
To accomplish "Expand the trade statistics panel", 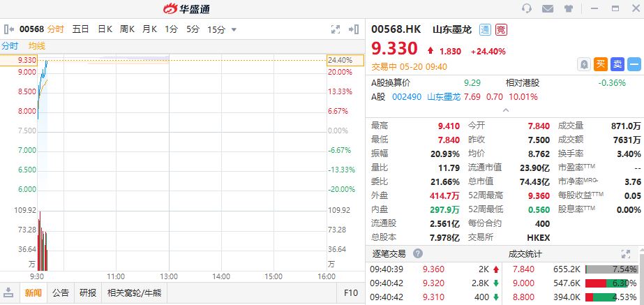I will coord(626,253).
